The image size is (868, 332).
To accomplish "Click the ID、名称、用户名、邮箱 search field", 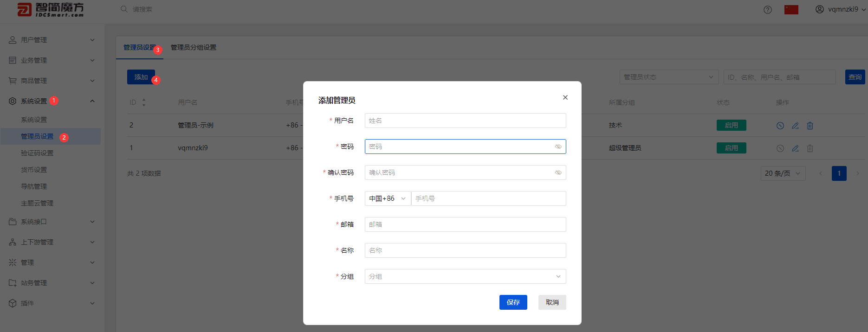I will [x=780, y=77].
